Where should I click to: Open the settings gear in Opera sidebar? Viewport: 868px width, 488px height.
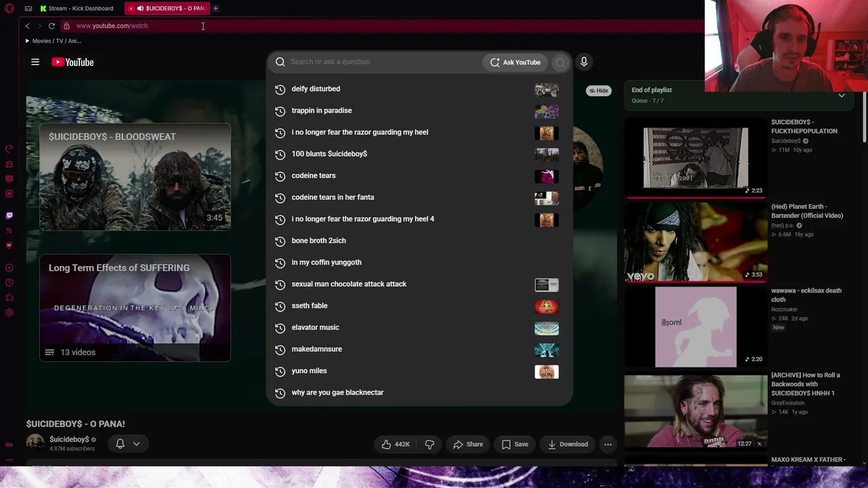click(9, 312)
